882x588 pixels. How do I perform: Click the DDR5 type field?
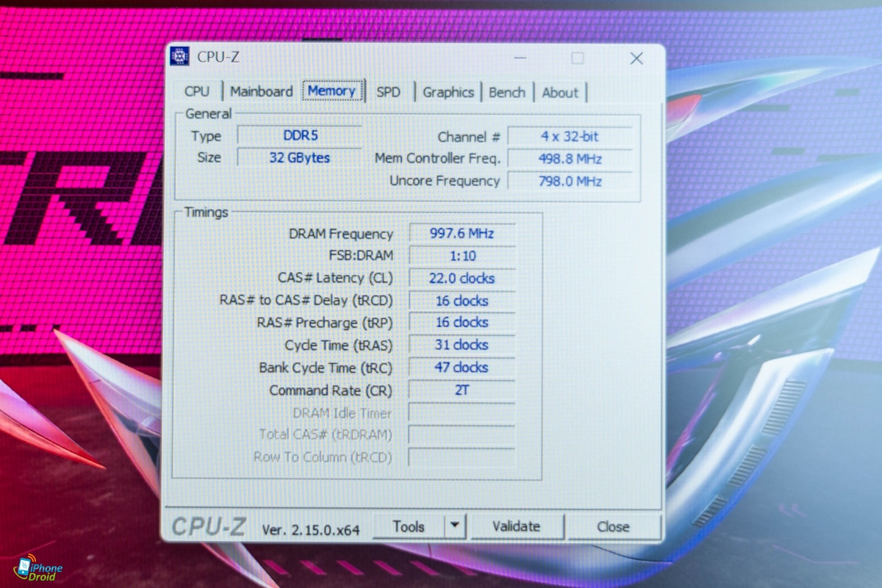(299, 136)
